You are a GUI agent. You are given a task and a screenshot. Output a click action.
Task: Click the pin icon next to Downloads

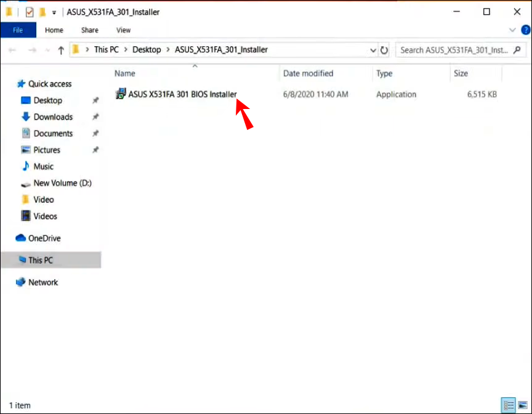pos(95,117)
